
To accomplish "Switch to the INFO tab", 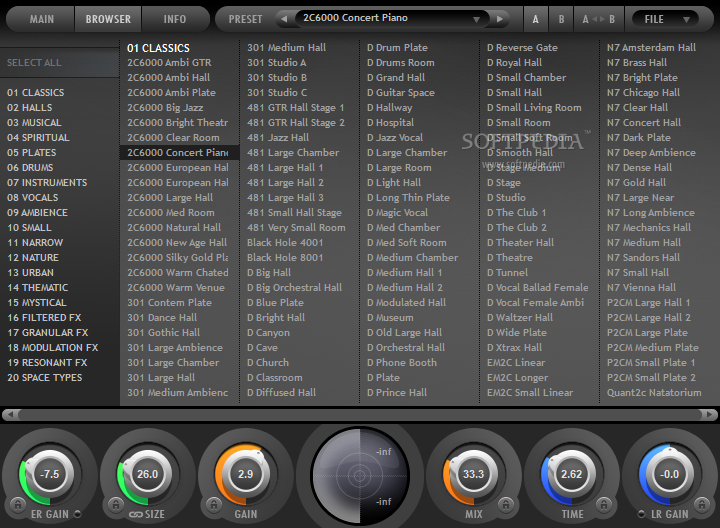I will click(175, 19).
